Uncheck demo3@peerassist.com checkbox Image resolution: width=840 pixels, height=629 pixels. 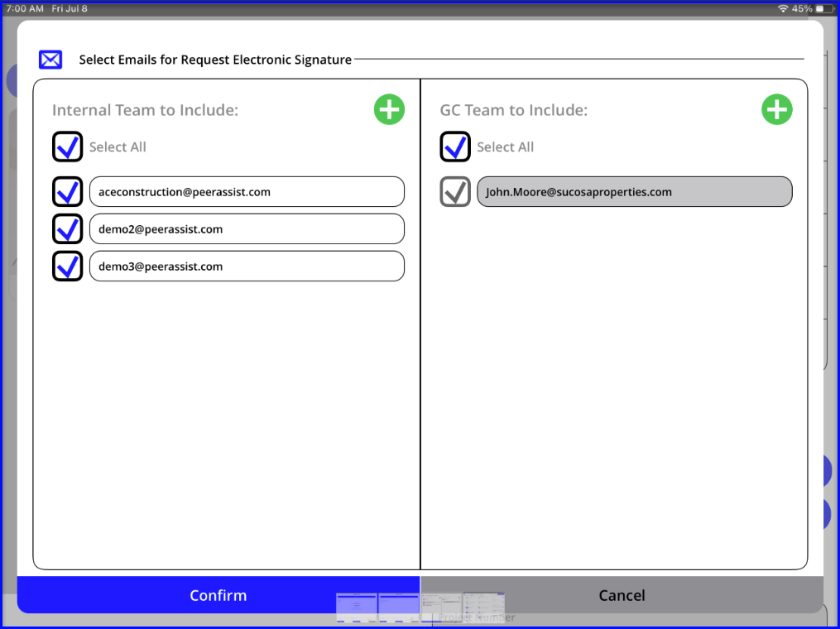tap(68, 266)
